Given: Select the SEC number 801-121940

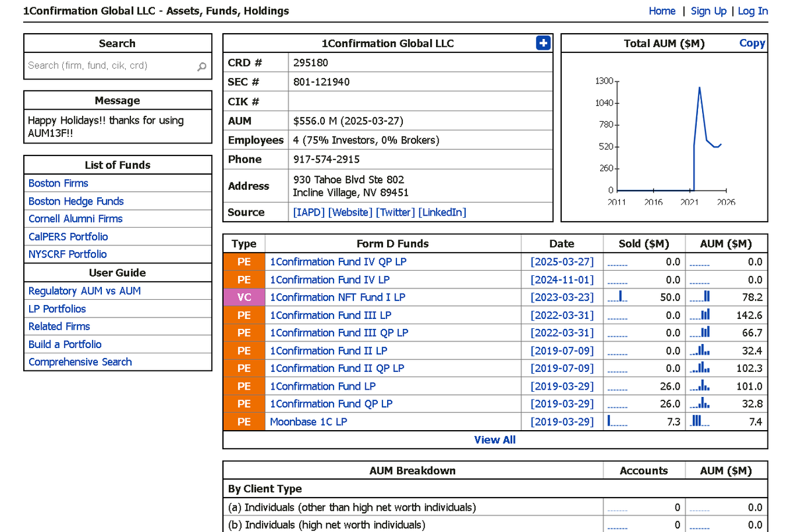Looking at the screenshot, I should 322,82.
